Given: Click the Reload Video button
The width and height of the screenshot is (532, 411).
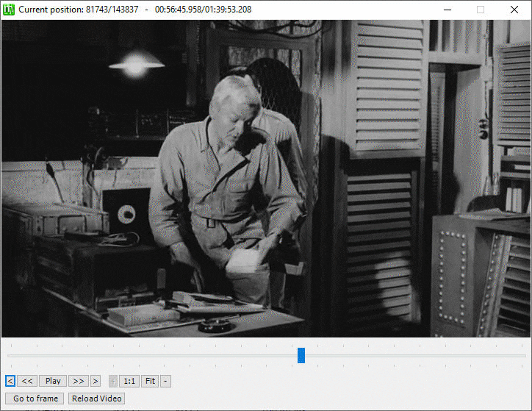Looking at the screenshot, I should [97, 399].
